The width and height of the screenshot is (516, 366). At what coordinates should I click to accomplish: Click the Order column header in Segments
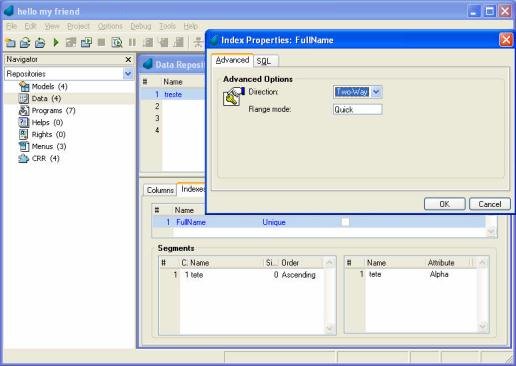pyautogui.click(x=290, y=263)
